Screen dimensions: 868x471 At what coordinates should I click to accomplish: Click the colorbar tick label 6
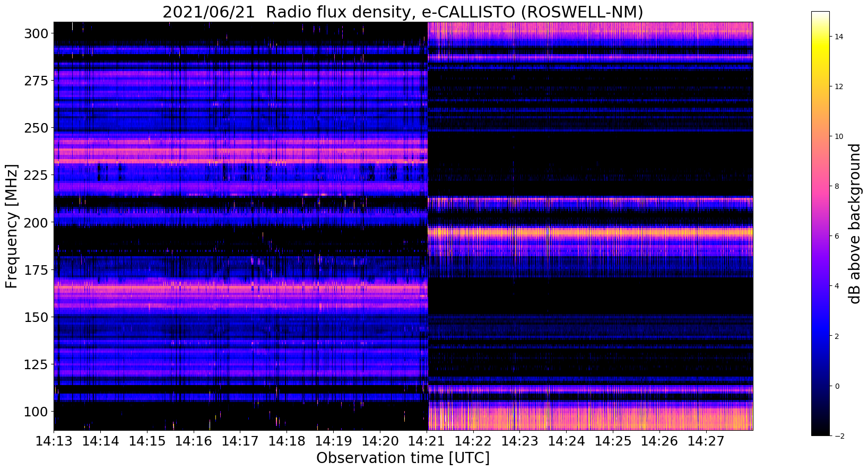[x=837, y=236]
